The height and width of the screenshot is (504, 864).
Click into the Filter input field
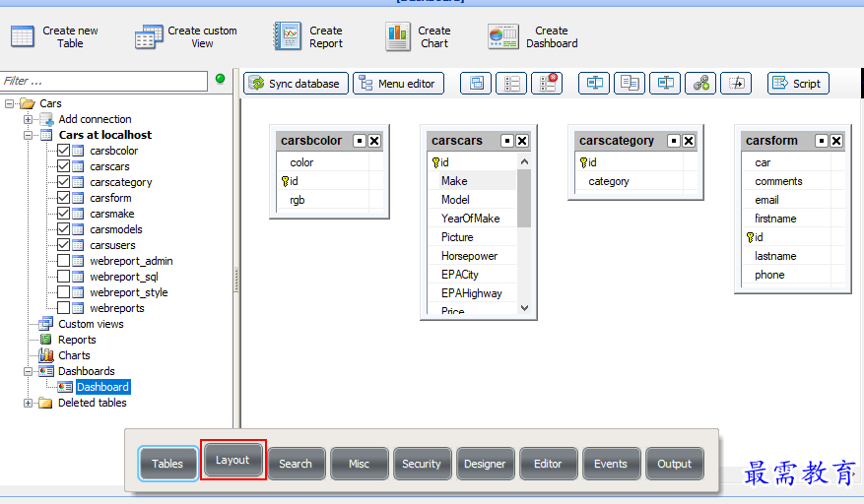[103, 81]
